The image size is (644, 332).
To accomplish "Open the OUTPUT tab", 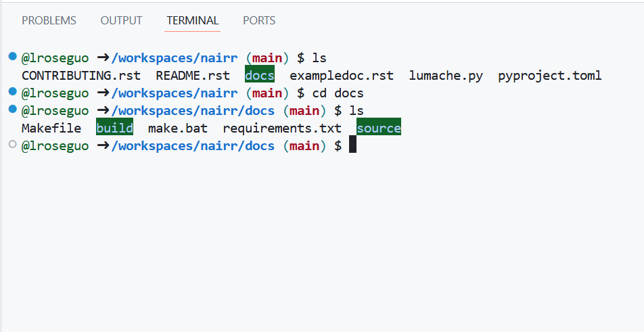I will [121, 20].
